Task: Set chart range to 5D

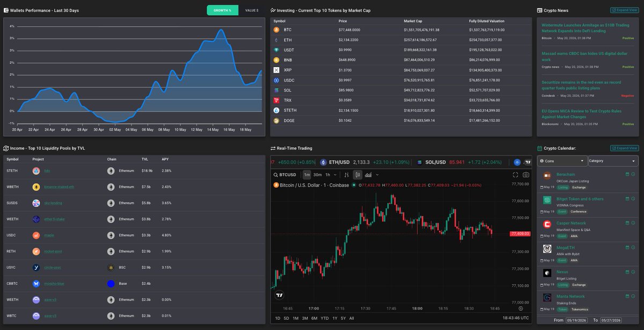Action: (x=287, y=318)
